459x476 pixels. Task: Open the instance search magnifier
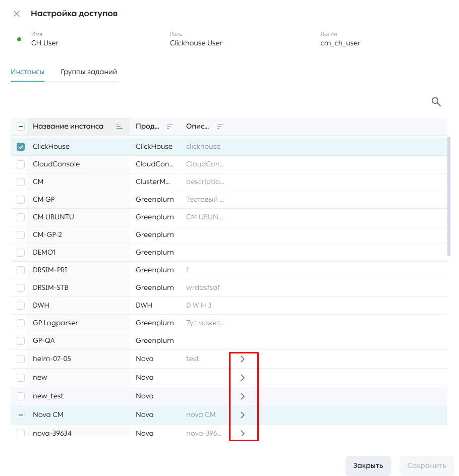[436, 102]
